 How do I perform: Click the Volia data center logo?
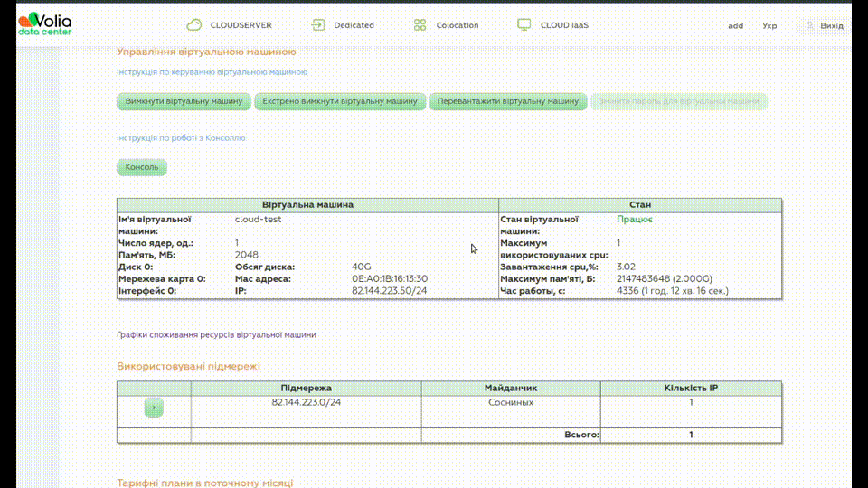tap(45, 24)
